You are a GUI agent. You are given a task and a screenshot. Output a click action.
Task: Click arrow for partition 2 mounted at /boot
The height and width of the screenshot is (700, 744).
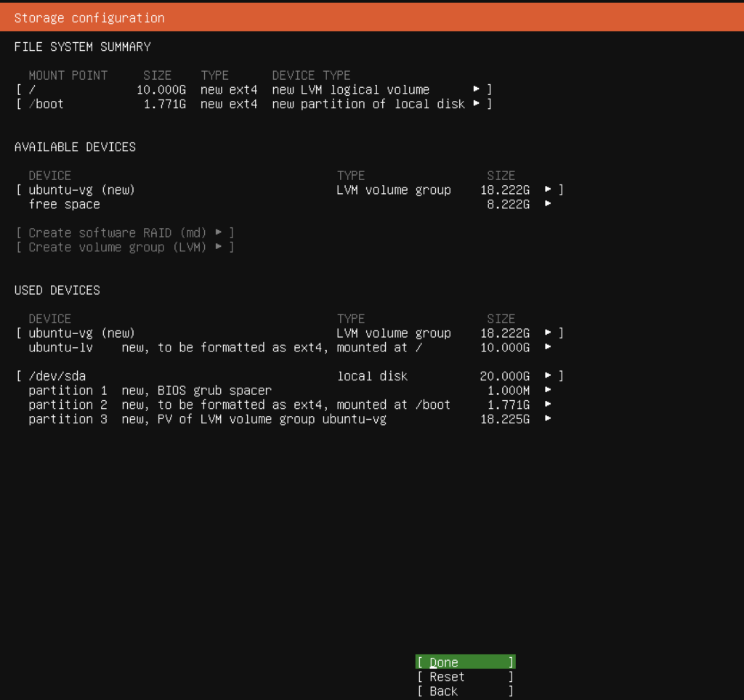click(x=547, y=404)
